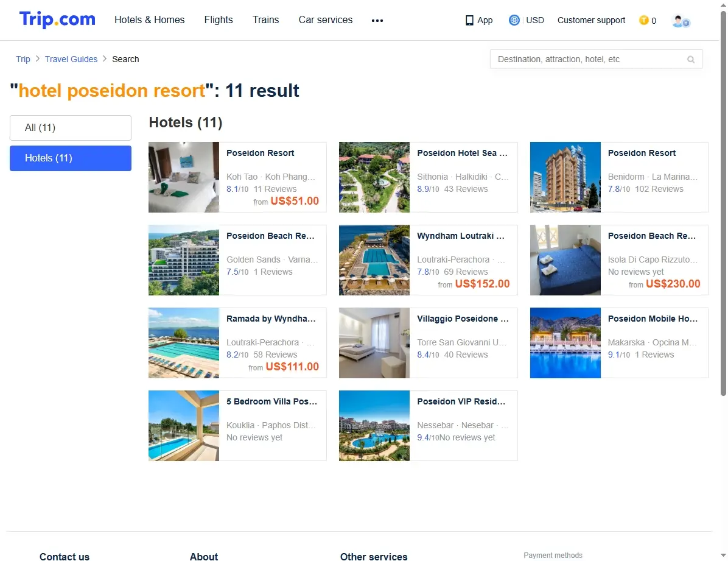The width and height of the screenshot is (728, 561).
Task: Click the Contact us footer heading
Action: click(x=65, y=556)
